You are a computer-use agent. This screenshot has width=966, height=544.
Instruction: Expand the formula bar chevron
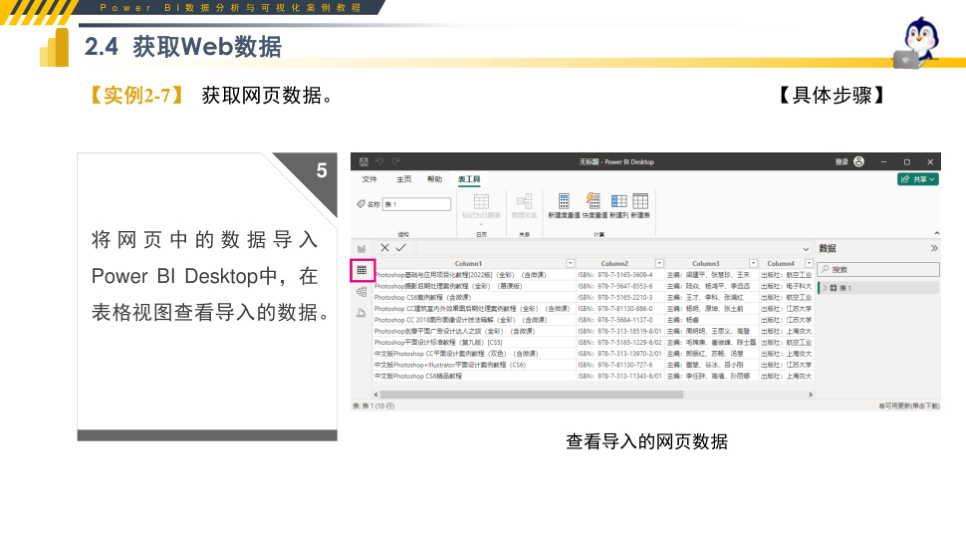(806, 249)
